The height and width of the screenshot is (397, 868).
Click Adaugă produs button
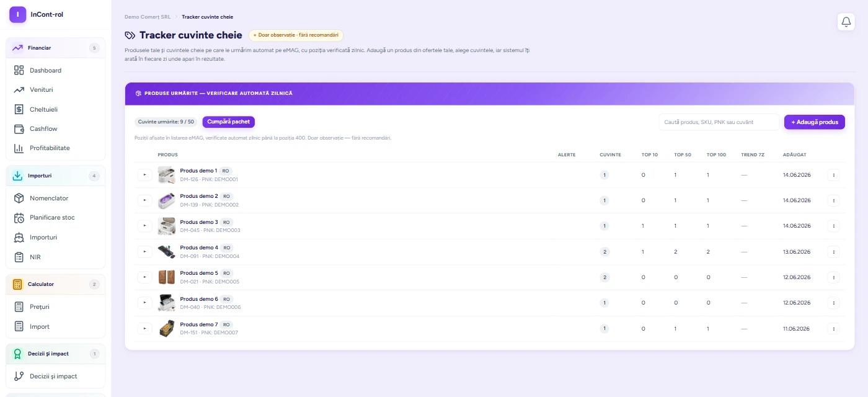(x=815, y=122)
